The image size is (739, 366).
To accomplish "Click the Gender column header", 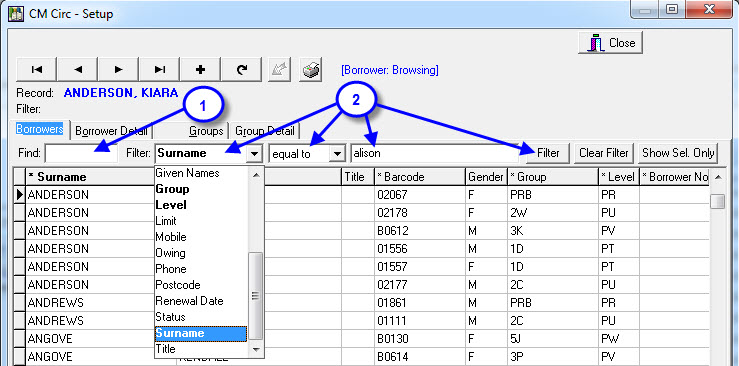I will coord(486,177).
